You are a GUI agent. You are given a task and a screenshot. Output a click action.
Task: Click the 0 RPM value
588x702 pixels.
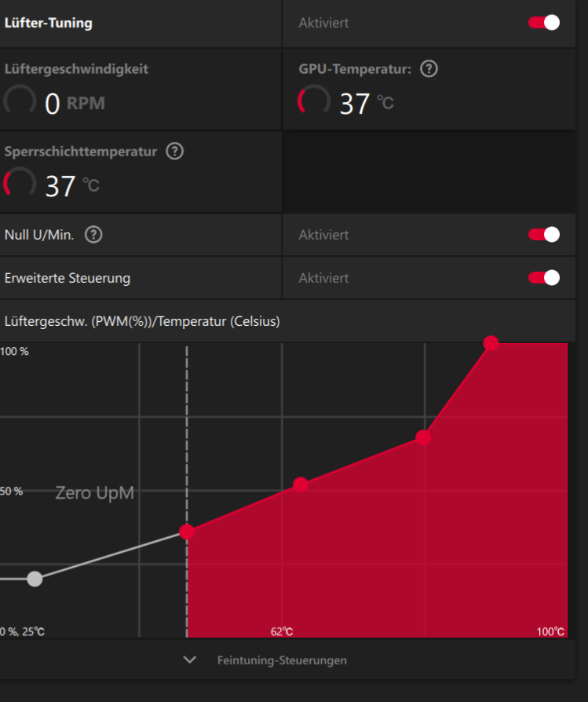(x=75, y=104)
